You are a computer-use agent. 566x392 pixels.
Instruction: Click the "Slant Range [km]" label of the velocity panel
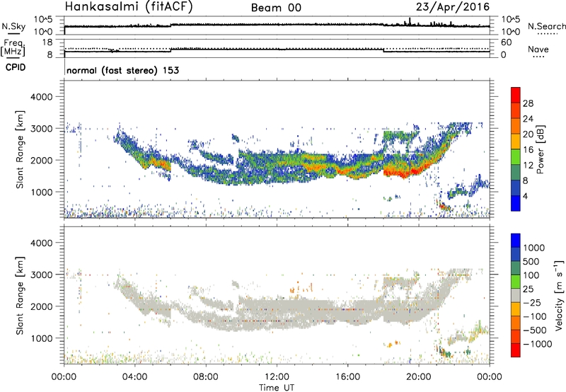pos(20,296)
